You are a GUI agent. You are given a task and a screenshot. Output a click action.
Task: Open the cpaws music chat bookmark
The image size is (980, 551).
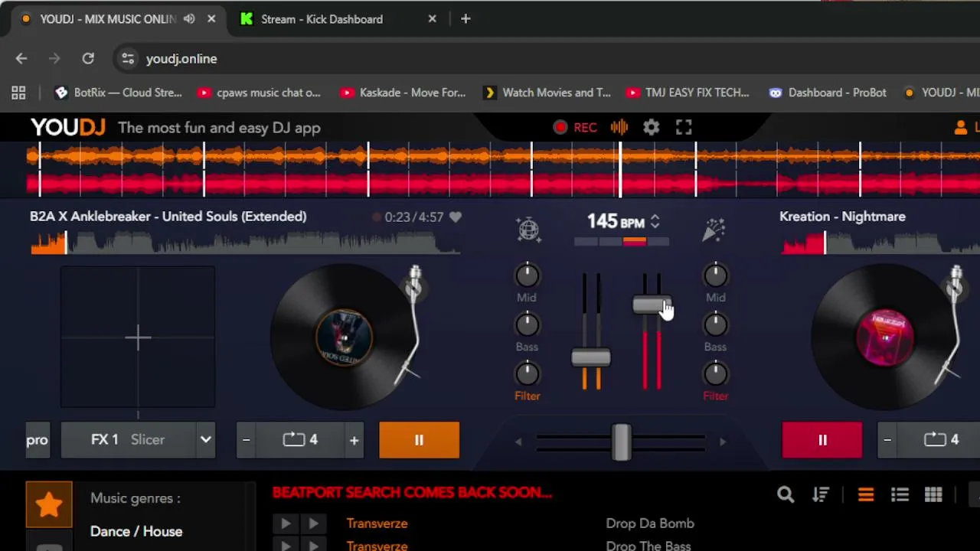(x=259, y=93)
